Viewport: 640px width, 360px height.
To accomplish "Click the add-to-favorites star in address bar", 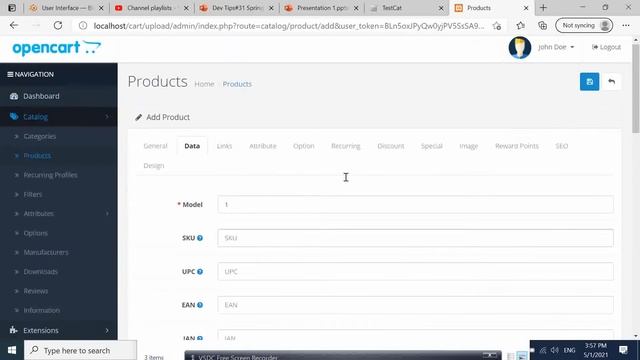I will click(x=497, y=26).
